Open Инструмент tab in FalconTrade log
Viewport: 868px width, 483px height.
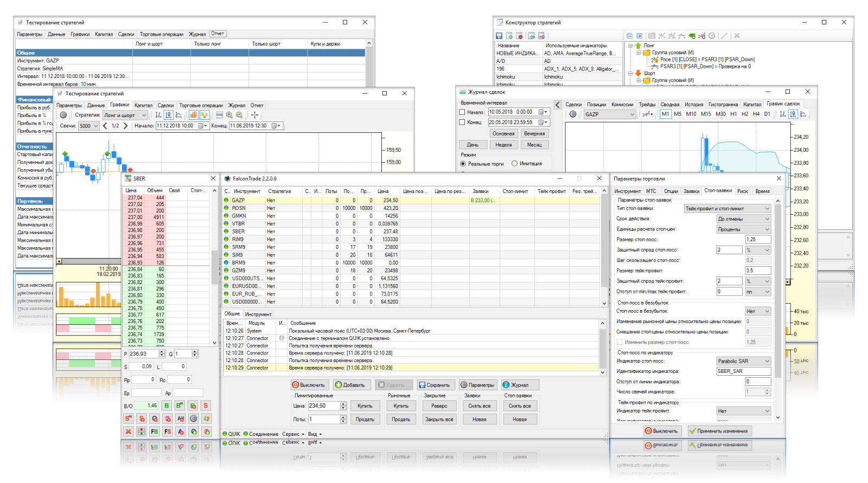(x=258, y=314)
